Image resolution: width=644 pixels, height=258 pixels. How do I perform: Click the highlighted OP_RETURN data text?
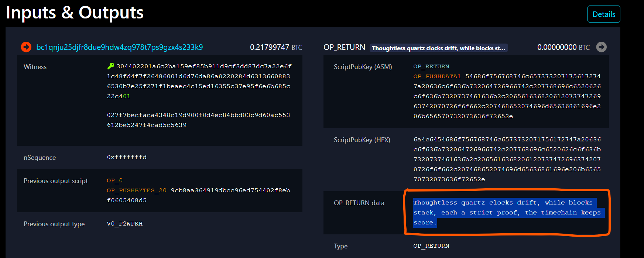point(508,213)
